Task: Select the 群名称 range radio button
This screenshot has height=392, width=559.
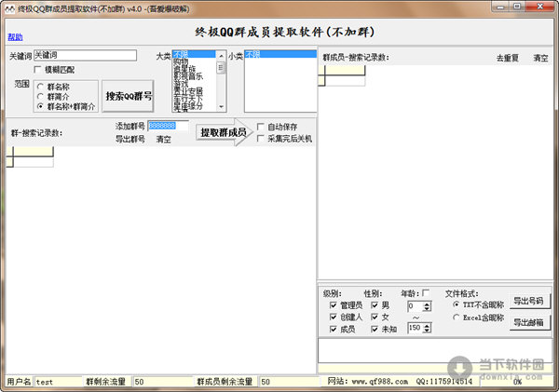Action: [x=40, y=87]
